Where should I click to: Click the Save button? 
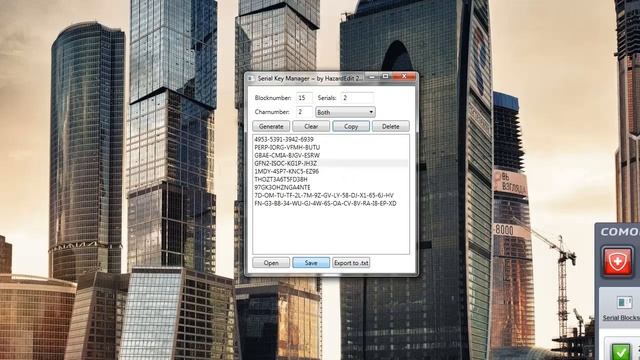click(311, 263)
